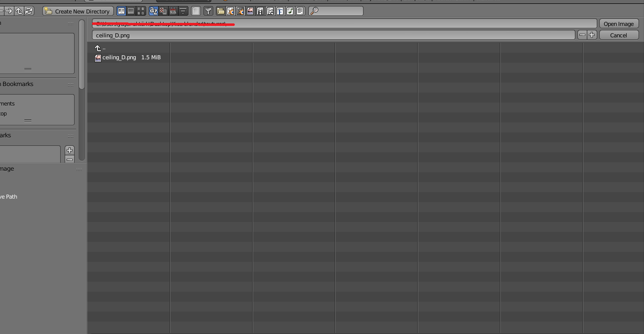This screenshot has width=644, height=334.
Task: Sort files by size
Action: click(x=183, y=11)
